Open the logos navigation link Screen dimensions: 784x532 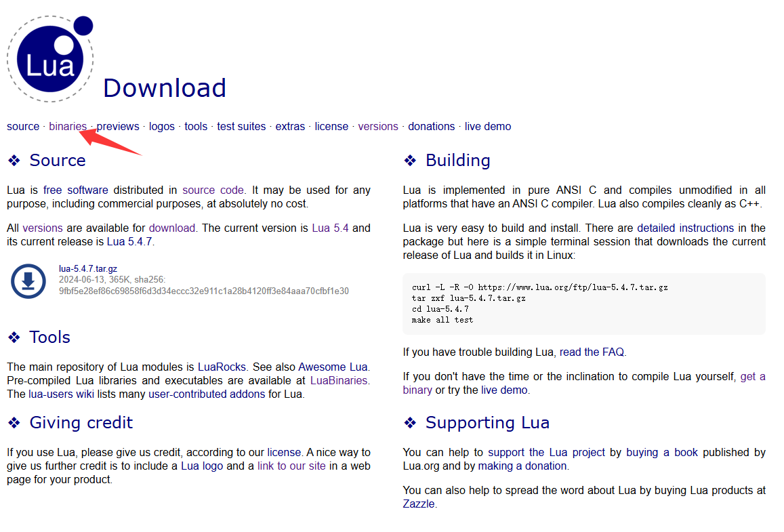click(162, 127)
